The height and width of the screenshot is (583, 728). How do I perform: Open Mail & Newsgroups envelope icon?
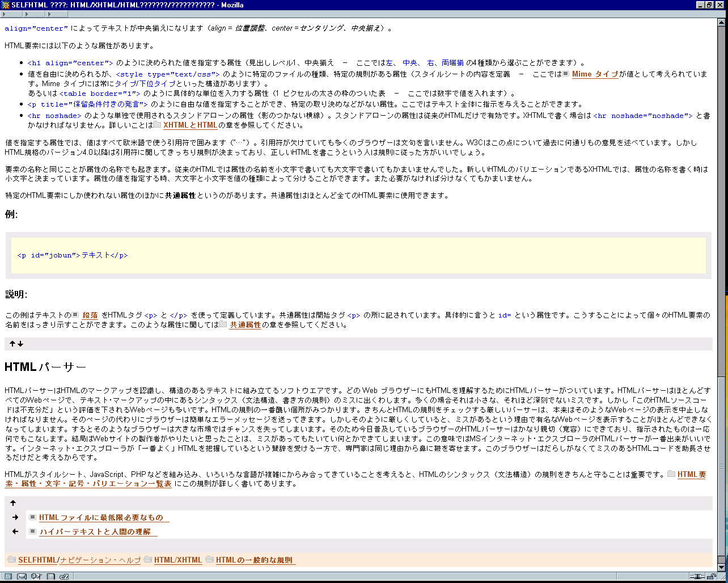pyautogui.click(x=22, y=577)
